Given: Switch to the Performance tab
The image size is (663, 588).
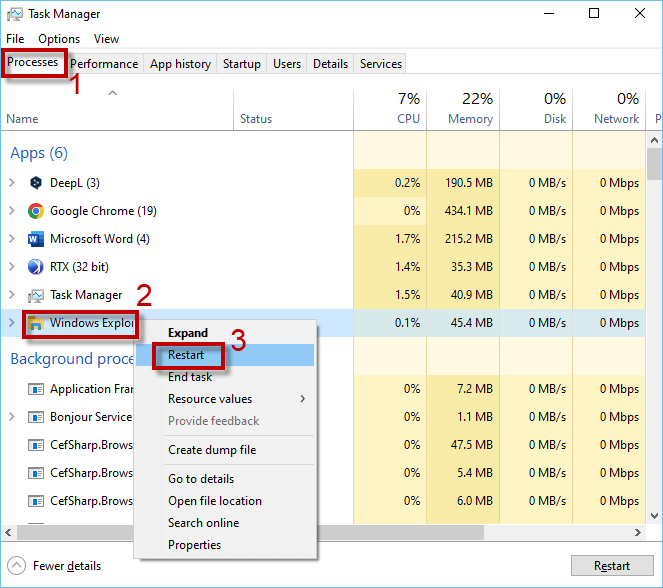Looking at the screenshot, I should coord(104,64).
